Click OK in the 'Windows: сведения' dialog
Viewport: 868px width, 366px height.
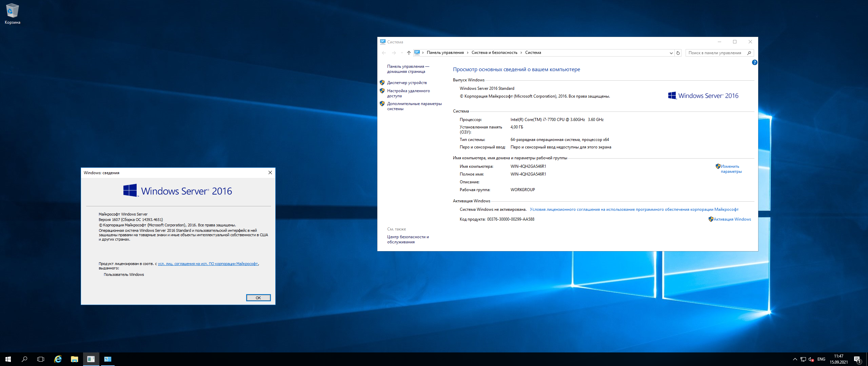(x=258, y=298)
